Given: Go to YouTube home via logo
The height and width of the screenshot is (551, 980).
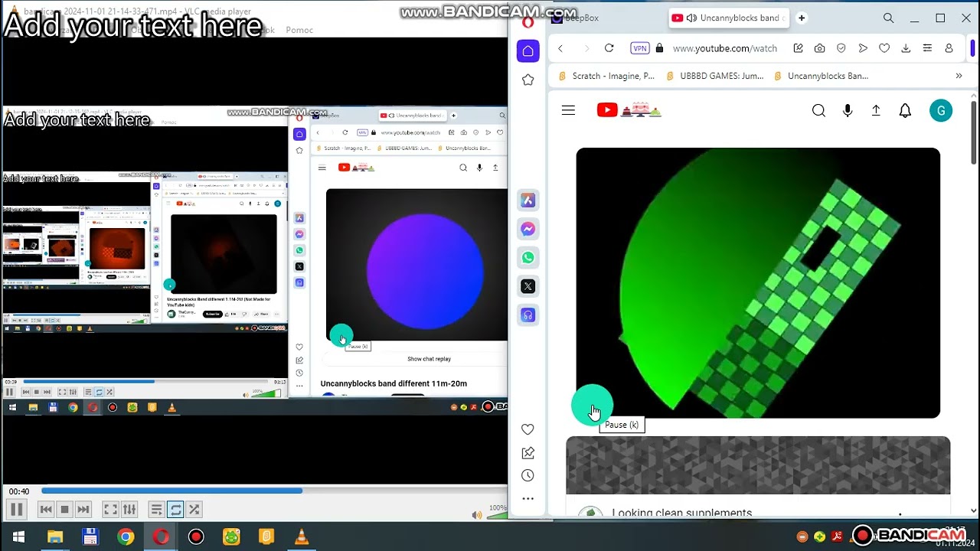Looking at the screenshot, I should pos(629,110).
